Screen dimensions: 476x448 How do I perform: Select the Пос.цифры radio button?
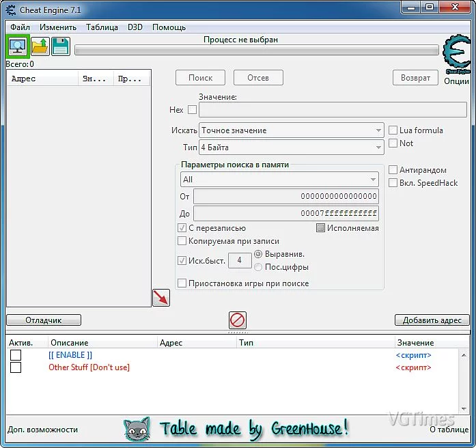pos(258,267)
